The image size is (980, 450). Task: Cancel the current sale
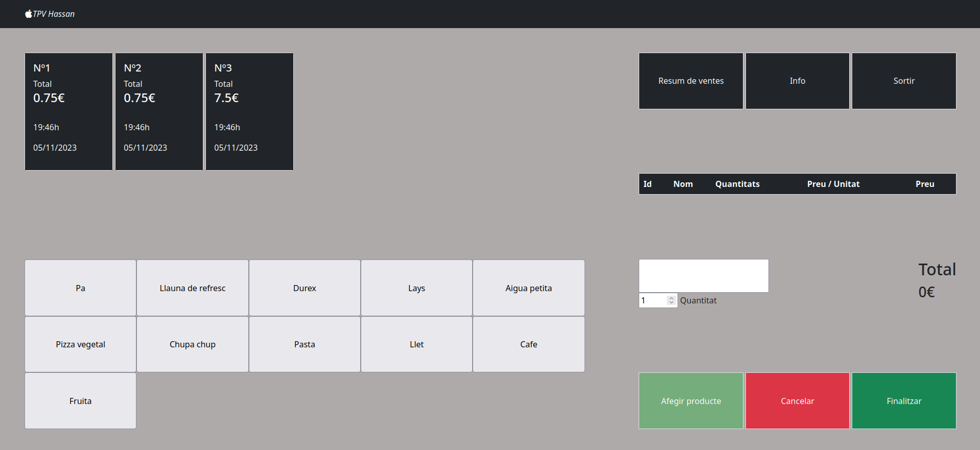pyautogui.click(x=797, y=401)
